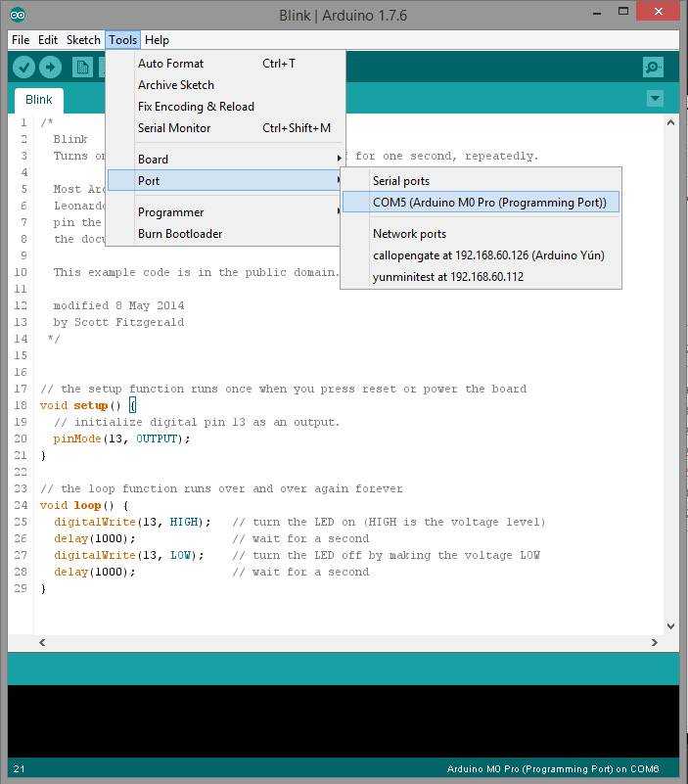The height and width of the screenshot is (784, 688).
Task: Choose Auto Format from Tools menu
Action: 171,63
